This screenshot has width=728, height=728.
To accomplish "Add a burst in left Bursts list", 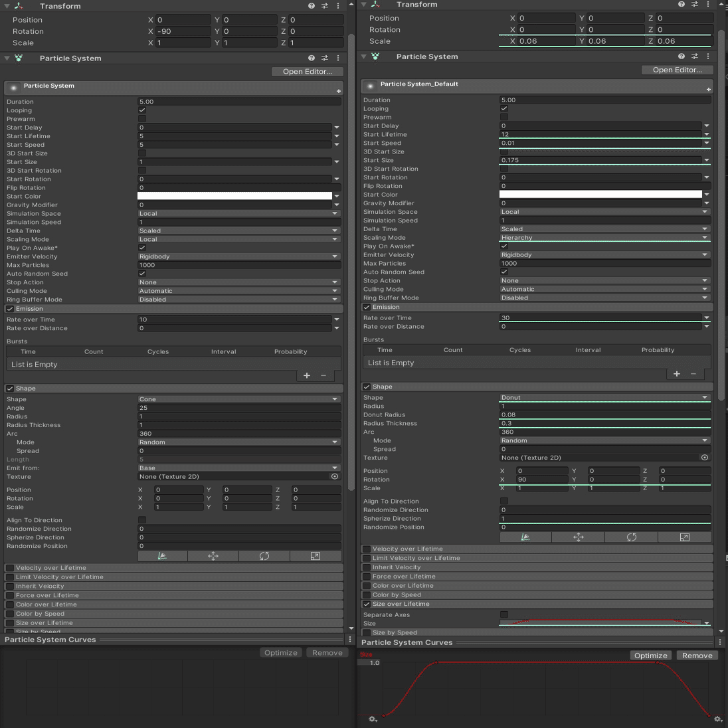I will (x=306, y=375).
